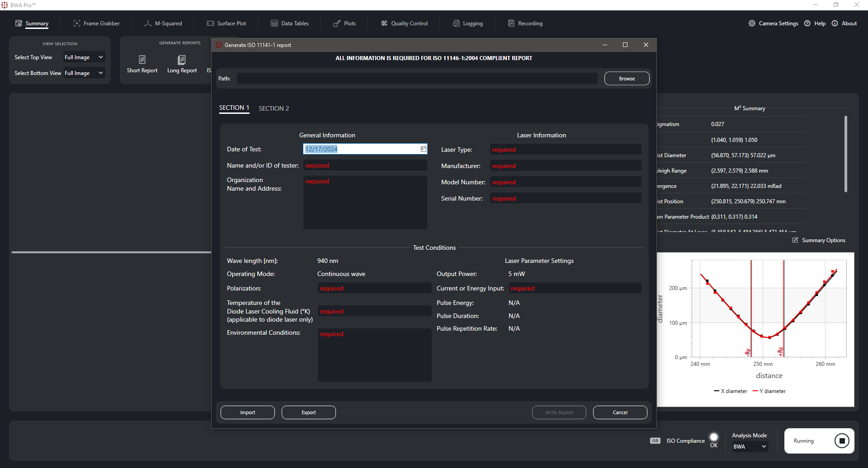Switch to the SECTION 2 tab
Viewport: 868px width, 468px height.
(x=274, y=108)
